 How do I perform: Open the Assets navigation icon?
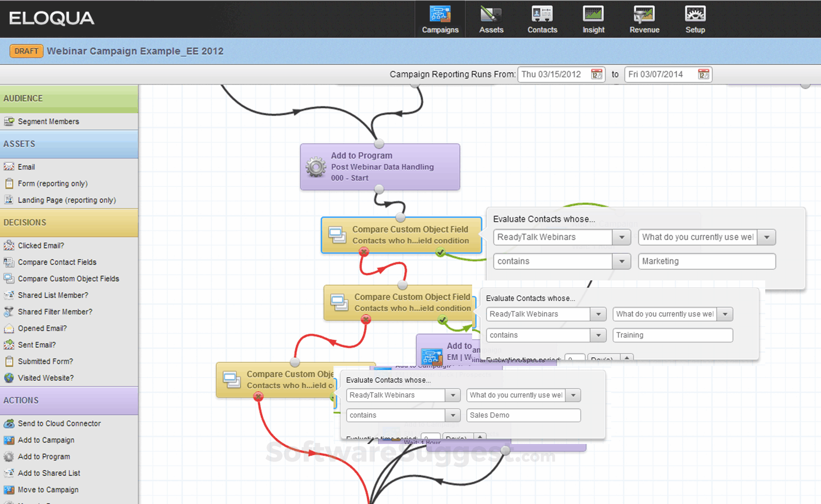coord(491,19)
